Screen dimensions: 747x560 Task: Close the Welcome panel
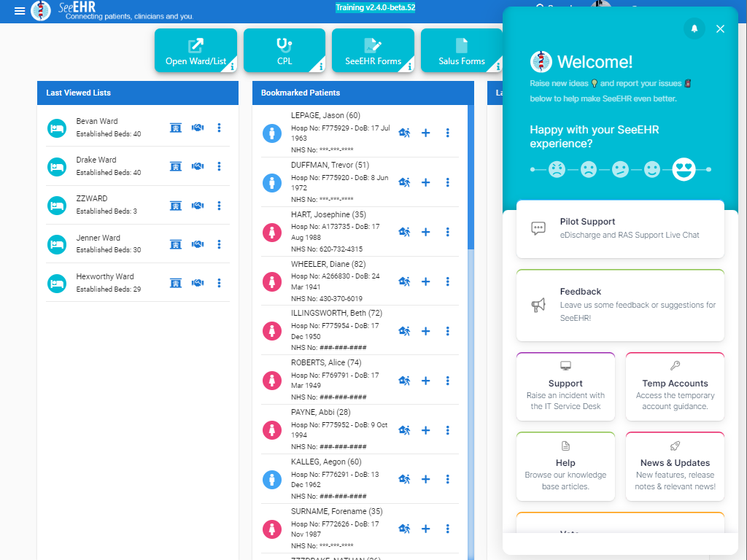720,29
